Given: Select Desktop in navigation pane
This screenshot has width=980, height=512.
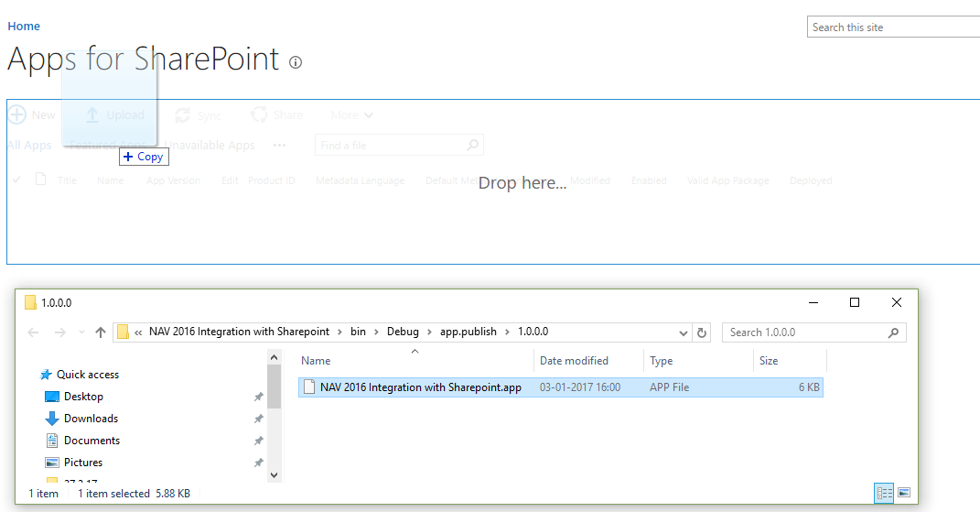Looking at the screenshot, I should click(x=83, y=397).
